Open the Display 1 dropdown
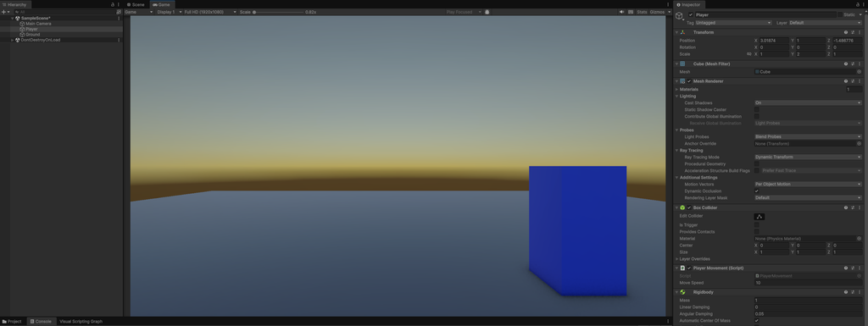The width and height of the screenshot is (868, 326). point(168,12)
